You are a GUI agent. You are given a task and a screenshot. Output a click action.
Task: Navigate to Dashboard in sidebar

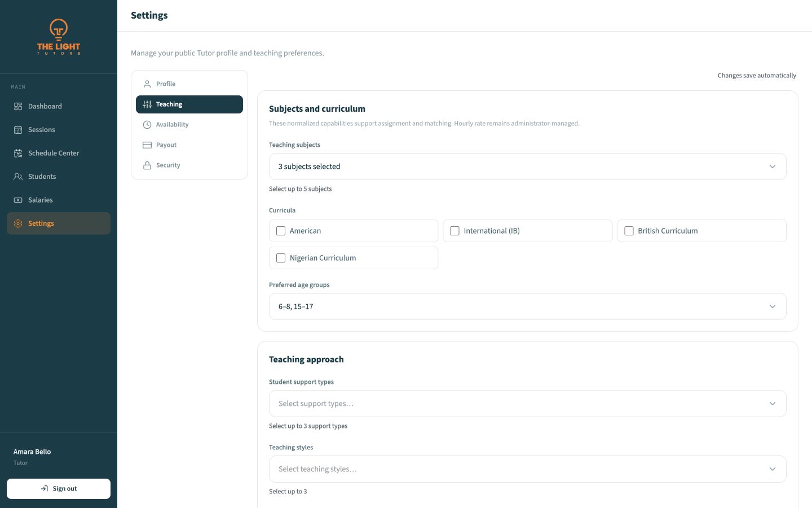59,106
